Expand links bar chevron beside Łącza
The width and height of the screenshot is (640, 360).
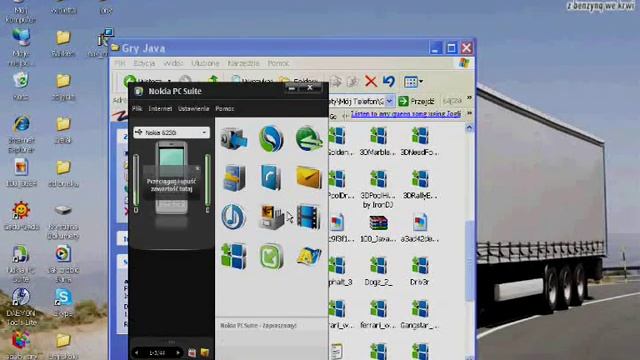(x=469, y=98)
